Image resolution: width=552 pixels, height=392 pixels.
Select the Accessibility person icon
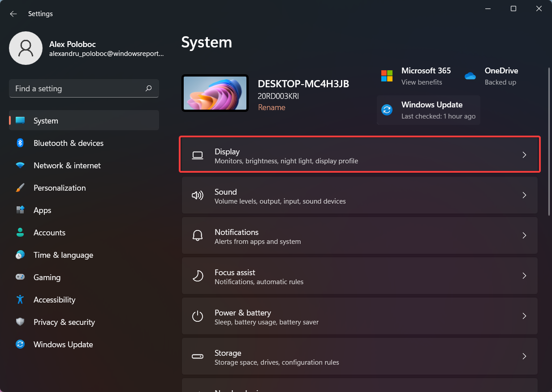(20, 299)
